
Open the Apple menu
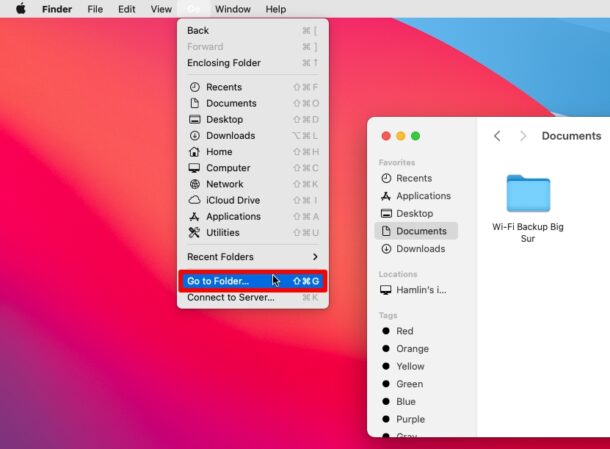pyautogui.click(x=21, y=9)
